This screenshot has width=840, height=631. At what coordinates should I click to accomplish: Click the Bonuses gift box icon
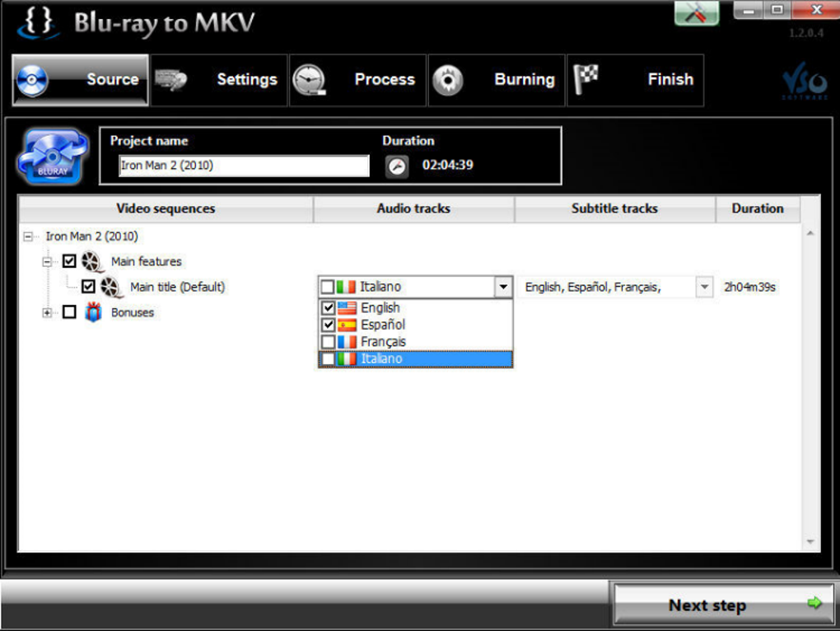[x=93, y=311]
